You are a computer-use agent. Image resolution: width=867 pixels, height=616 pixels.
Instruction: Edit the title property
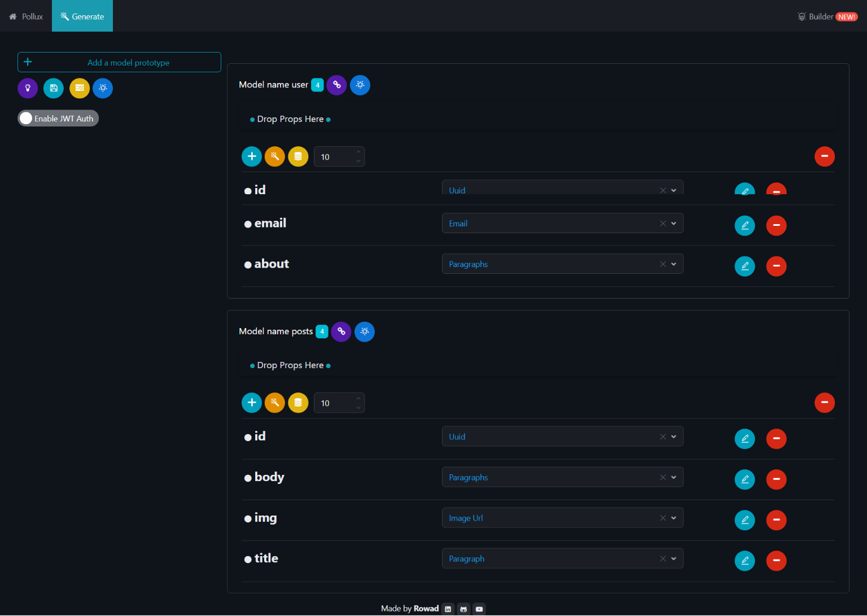[745, 561]
